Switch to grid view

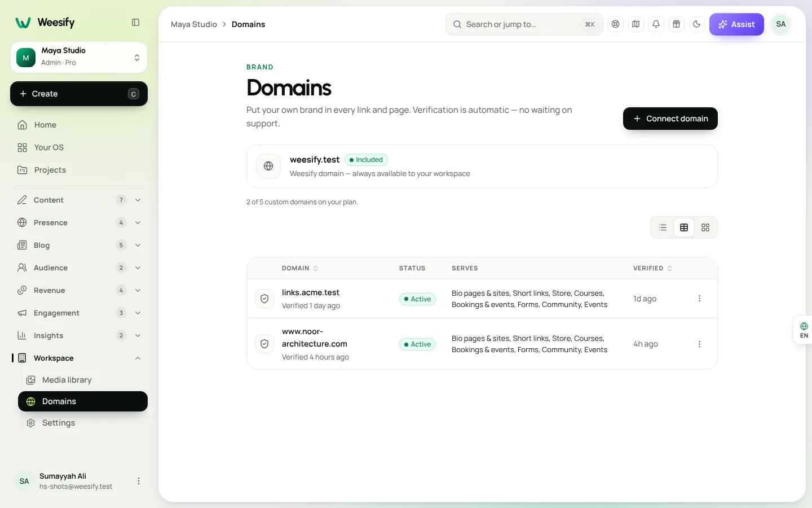(705, 227)
